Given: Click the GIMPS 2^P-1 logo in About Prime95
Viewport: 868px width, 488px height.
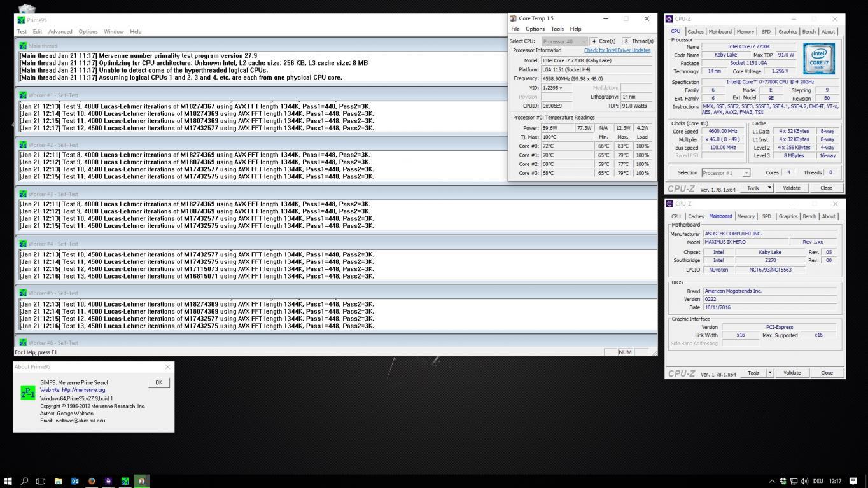Looking at the screenshot, I should [27, 393].
